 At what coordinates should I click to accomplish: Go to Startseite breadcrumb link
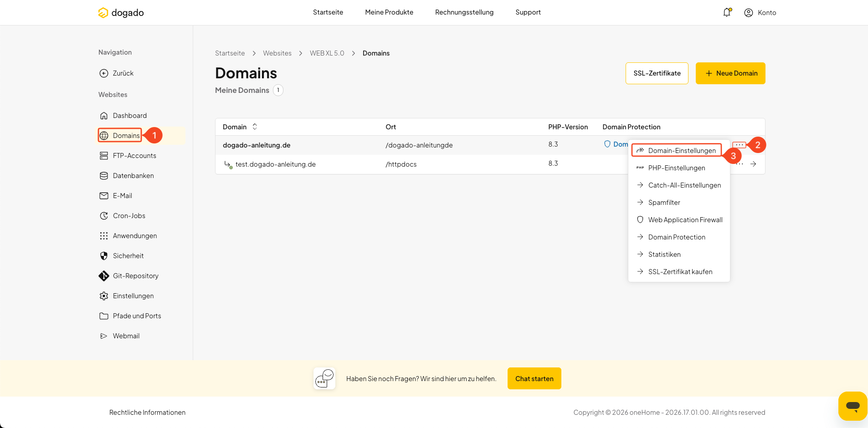coord(230,53)
